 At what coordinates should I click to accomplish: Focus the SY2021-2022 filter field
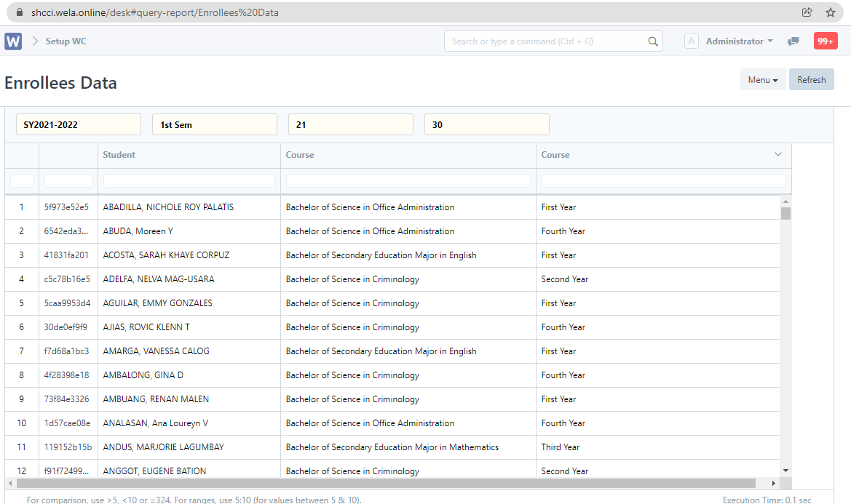[x=79, y=125]
